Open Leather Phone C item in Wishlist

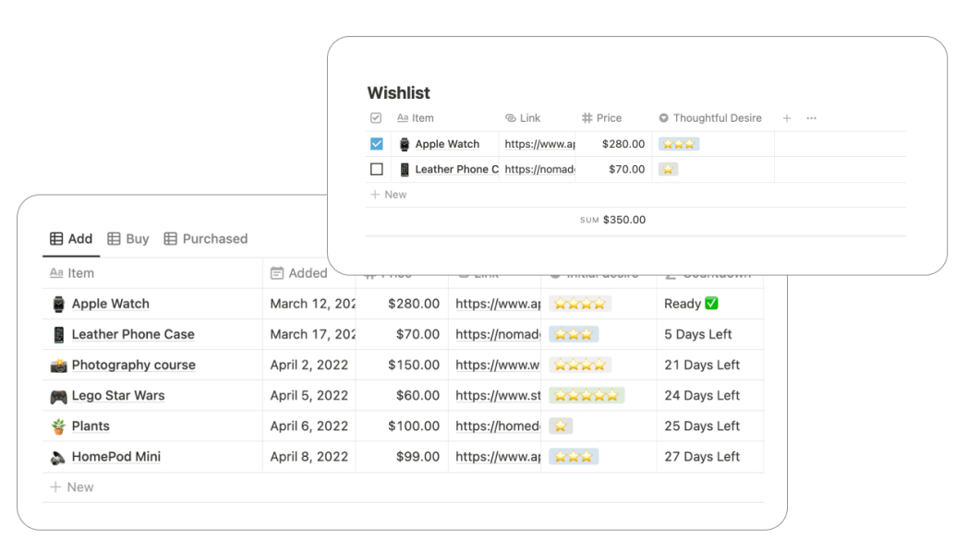(x=457, y=169)
